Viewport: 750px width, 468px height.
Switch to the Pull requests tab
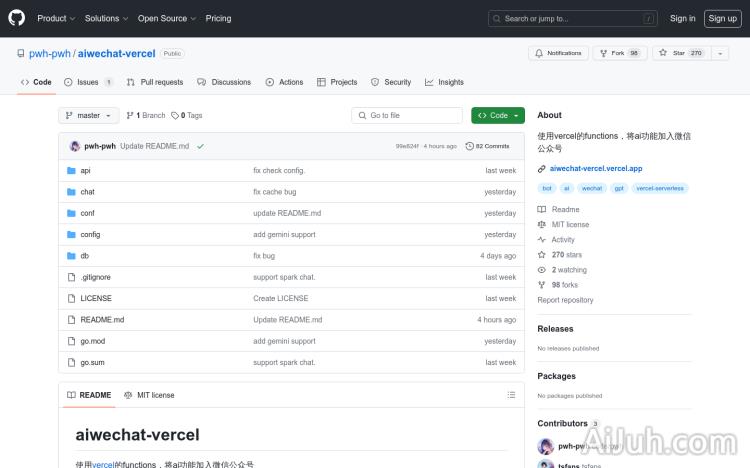coord(155,82)
